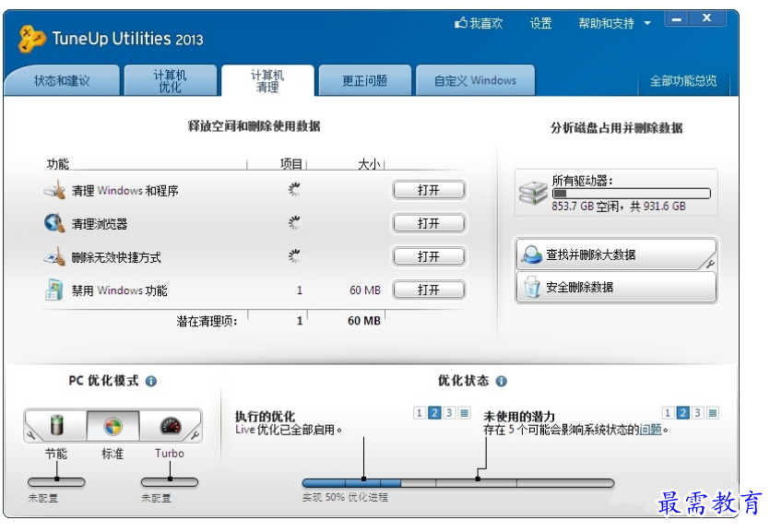770x532 pixels.
Task: Open 帮助和支持 menu
Action: (x=607, y=23)
